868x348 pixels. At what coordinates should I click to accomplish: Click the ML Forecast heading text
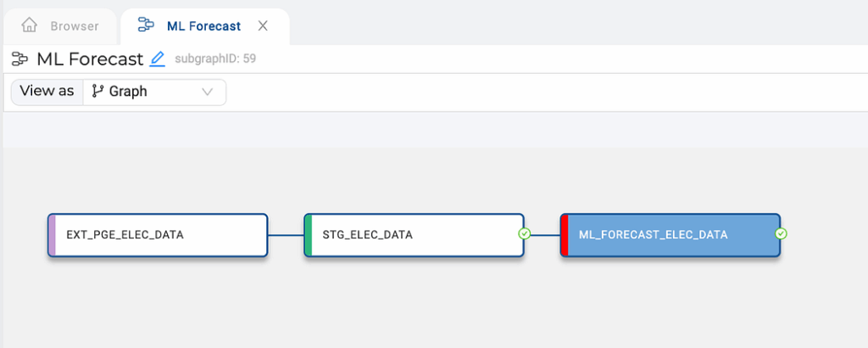90,59
